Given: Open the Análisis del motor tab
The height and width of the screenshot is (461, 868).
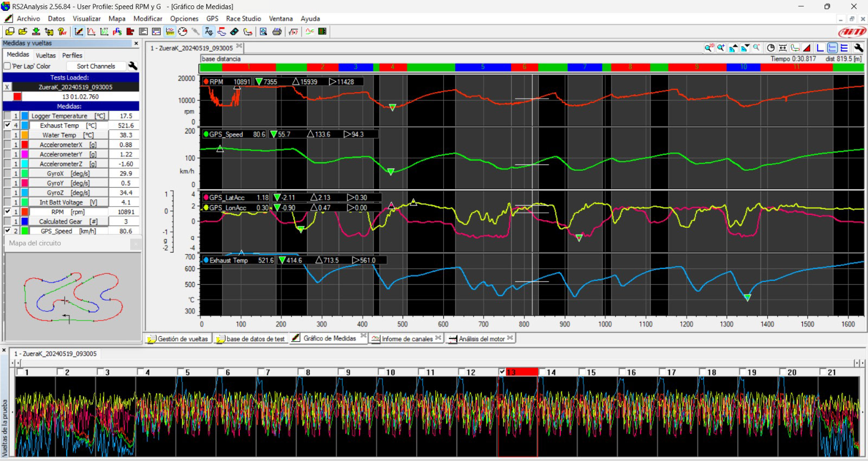Looking at the screenshot, I should click(x=481, y=338).
